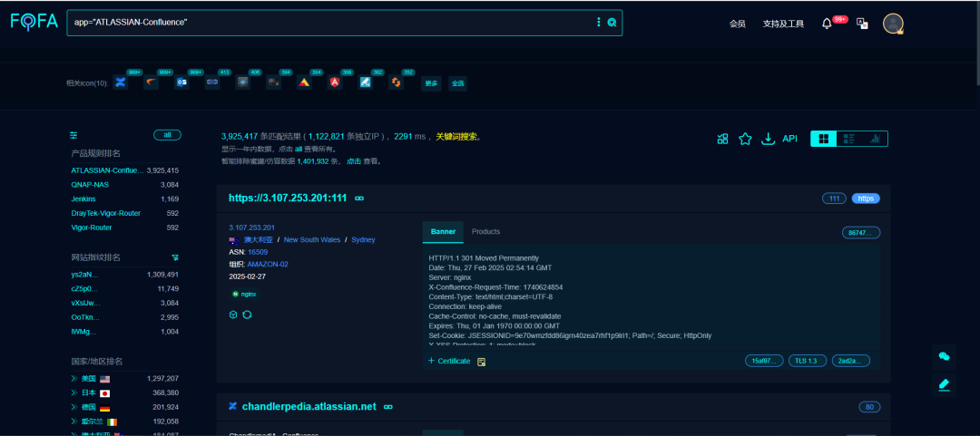Click the Sydney city link
980x436 pixels.
coord(363,240)
